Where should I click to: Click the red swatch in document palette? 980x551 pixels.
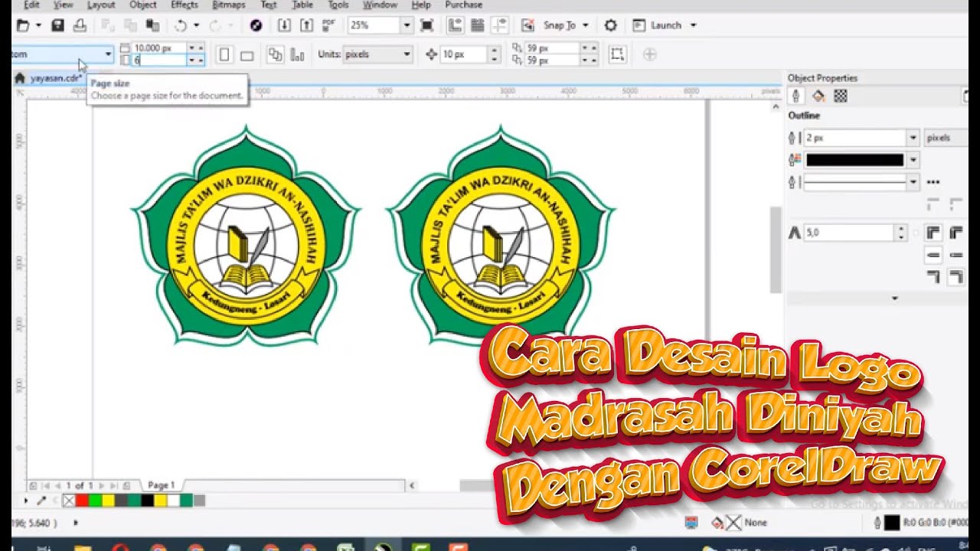click(x=81, y=500)
